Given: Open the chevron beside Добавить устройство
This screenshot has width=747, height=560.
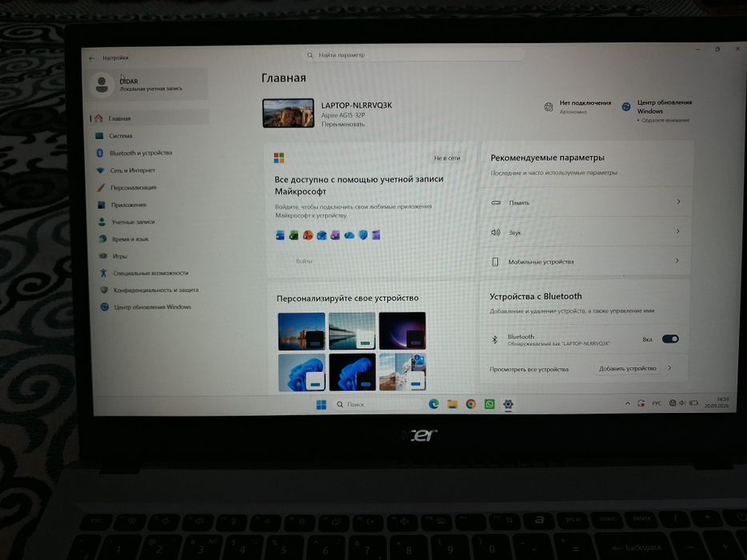Looking at the screenshot, I should [670, 368].
